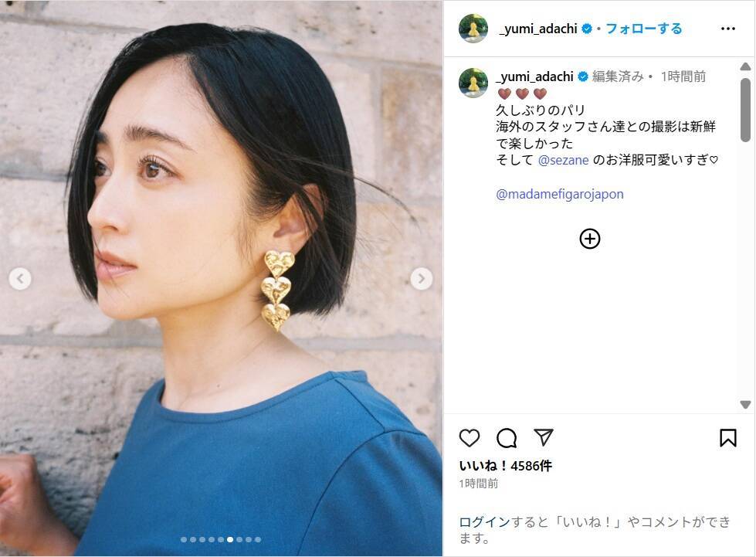Screen dimensions: 756x557
Task: Open _yumi_adachi header profile picture
Action: pos(473,29)
